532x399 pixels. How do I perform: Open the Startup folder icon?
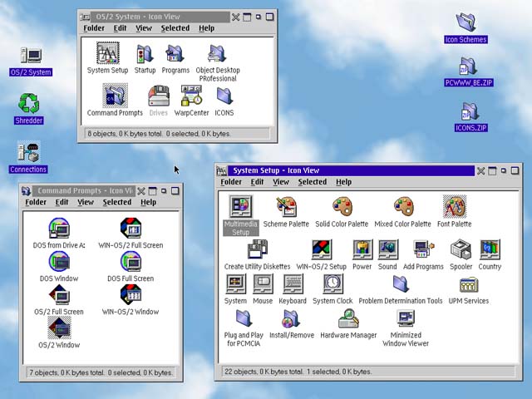[145, 54]
